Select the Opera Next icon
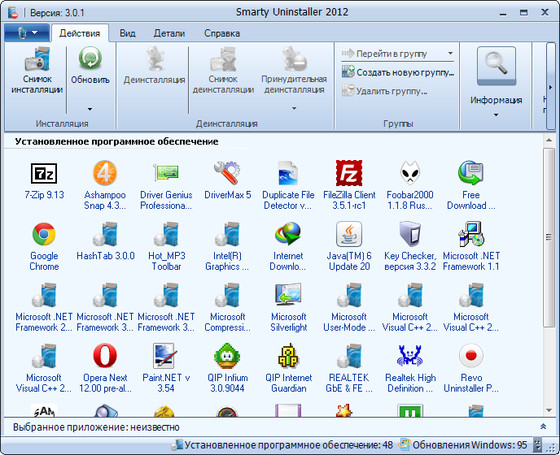Screen dimensions: 560x455 click(x=105, y=356)
